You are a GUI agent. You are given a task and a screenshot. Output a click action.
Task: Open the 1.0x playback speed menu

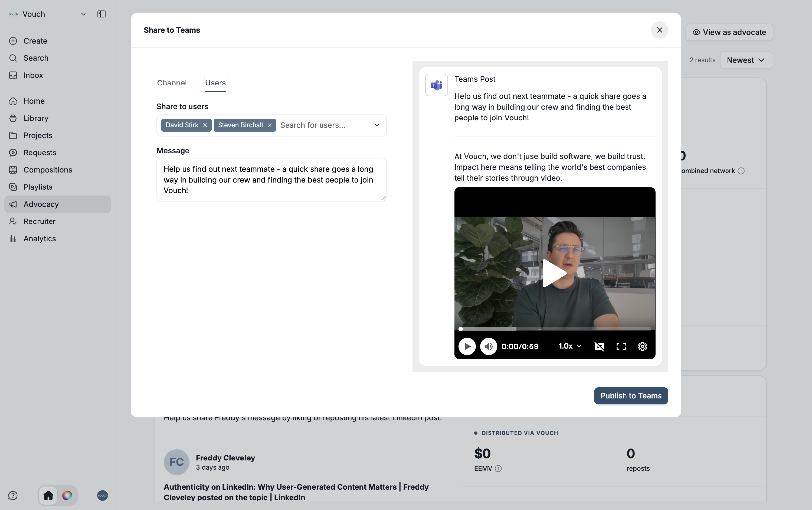click(x=570, y=346)
